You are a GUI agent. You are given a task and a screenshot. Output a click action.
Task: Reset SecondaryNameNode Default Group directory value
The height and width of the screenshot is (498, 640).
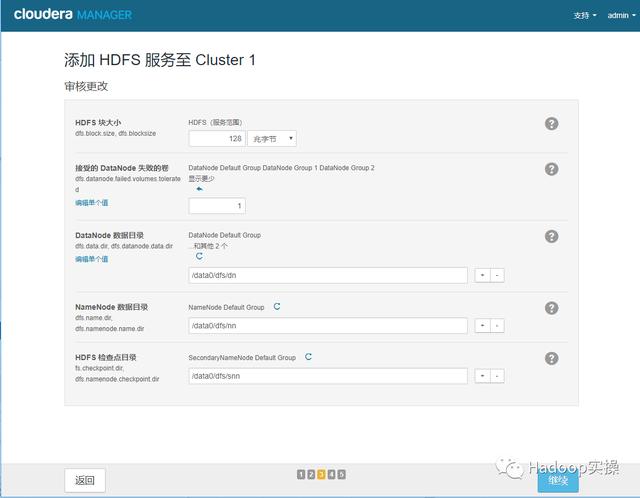[x=308, y=356]
